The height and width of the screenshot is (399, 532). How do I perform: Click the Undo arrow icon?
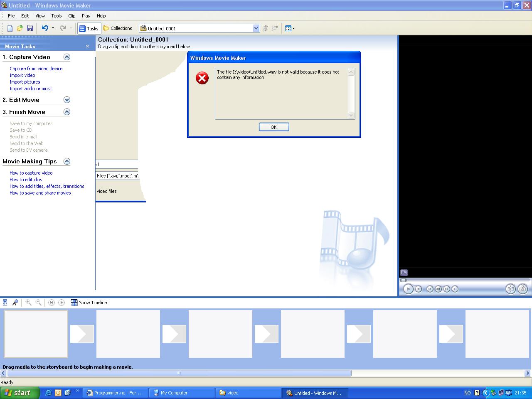point(45,28)
